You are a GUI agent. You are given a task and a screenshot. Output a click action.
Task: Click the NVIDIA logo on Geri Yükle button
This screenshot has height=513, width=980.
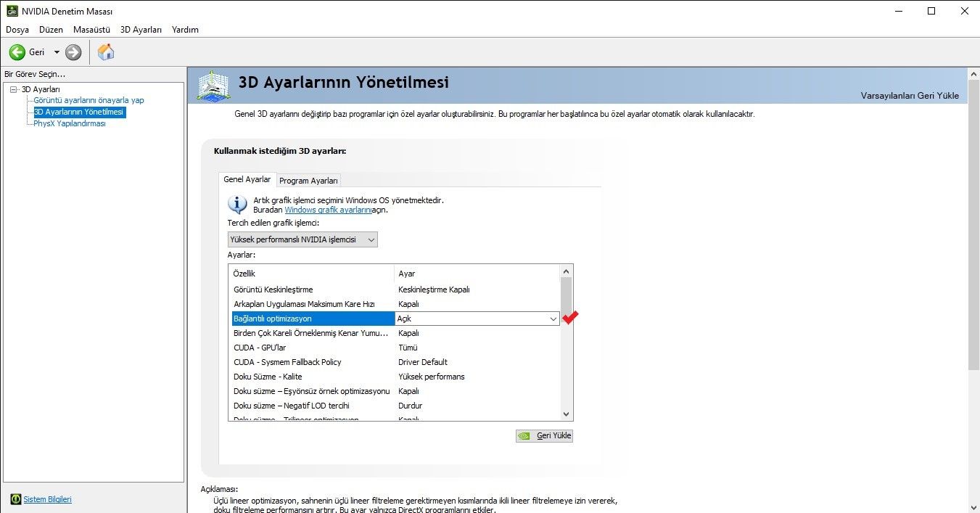(x=523, y=436)
